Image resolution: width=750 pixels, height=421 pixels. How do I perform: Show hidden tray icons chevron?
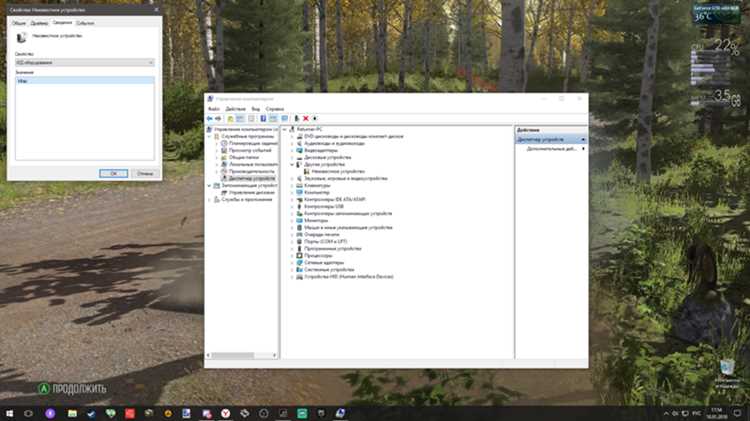[666, 413]
